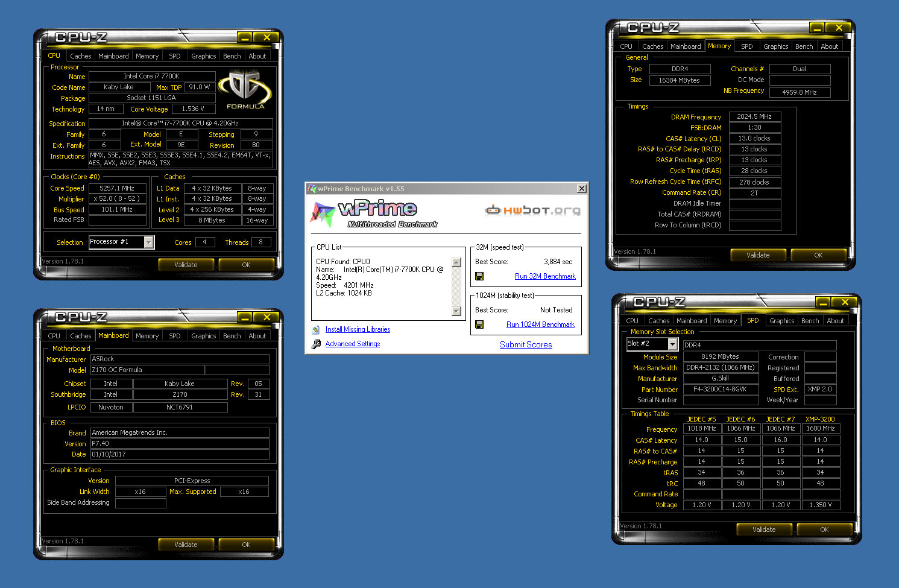Click the Intel Core i7 7700K name field
The image size is (899, 588).
pyautogui.click(x=152, y=76)
